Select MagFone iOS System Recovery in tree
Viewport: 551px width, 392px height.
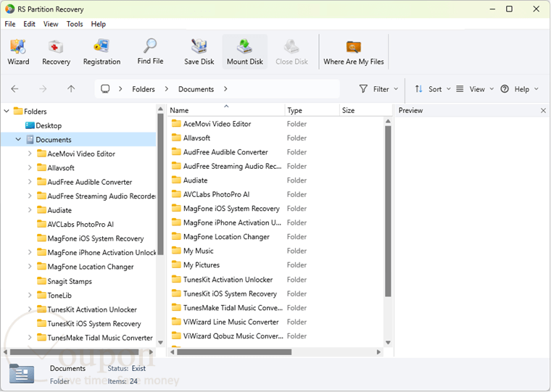tap(95, 238)
